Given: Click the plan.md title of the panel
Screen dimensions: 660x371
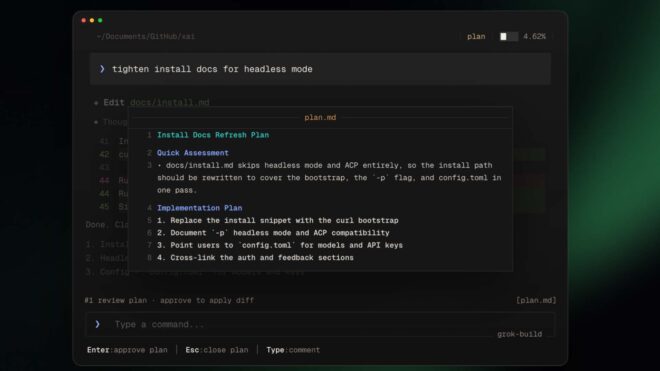Looking at the screenshot, I should pos(320,117).
